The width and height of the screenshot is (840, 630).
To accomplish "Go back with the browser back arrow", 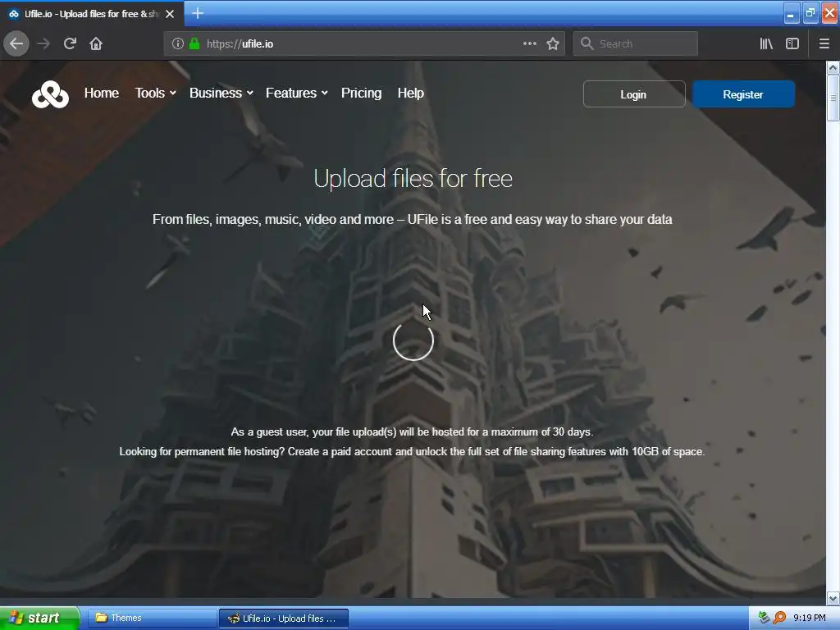I will 16,43.
